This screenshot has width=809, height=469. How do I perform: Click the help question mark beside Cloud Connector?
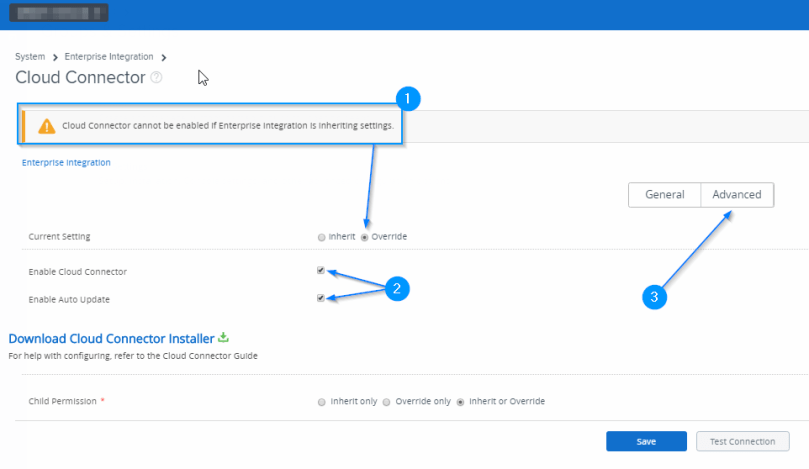156,78
